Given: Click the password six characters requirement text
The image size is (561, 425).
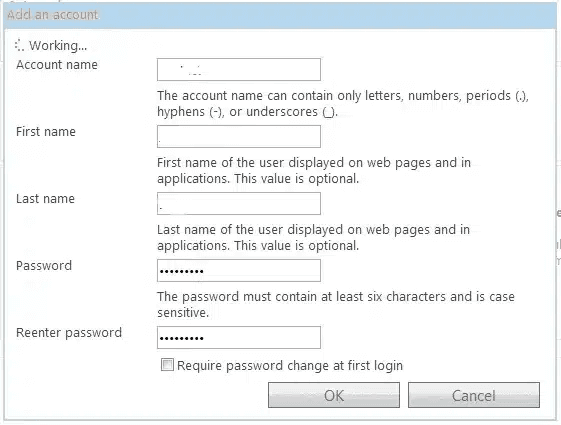Looking at the screenshot, I should 336,304.
